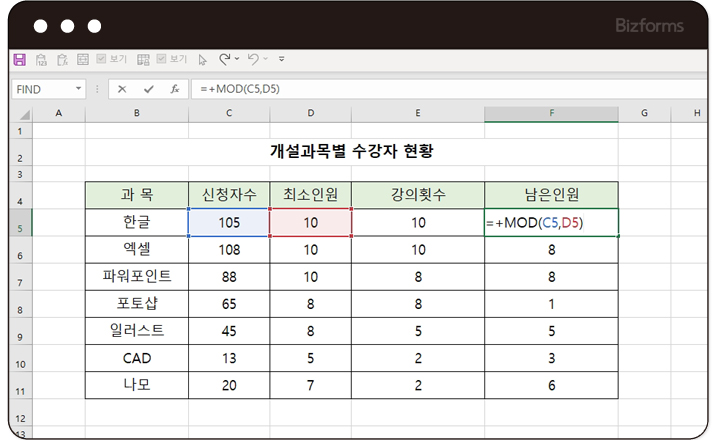The image size is (715, 440).
Task: Click the 남은인원 header cell
Action: 551,195
